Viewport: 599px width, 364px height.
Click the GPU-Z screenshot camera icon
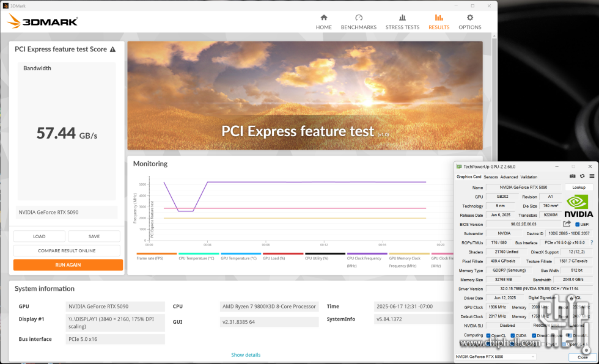[572, 177]
